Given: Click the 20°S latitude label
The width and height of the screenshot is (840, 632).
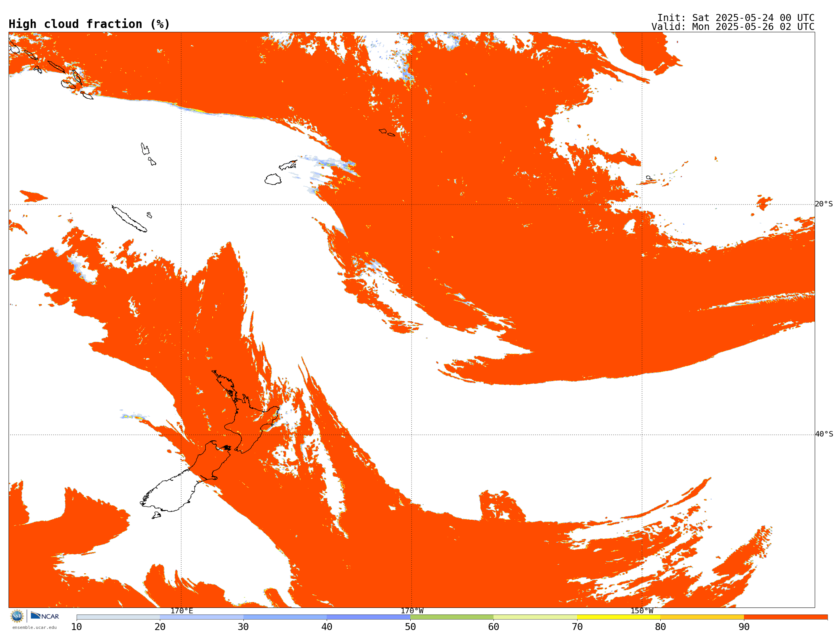Looking at the screenshot, I should (824, 204).
